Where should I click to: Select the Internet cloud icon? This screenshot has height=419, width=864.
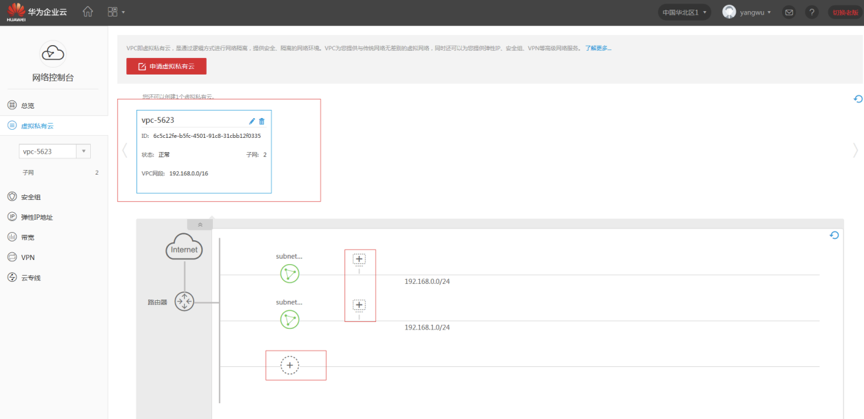tap(184, 249)
